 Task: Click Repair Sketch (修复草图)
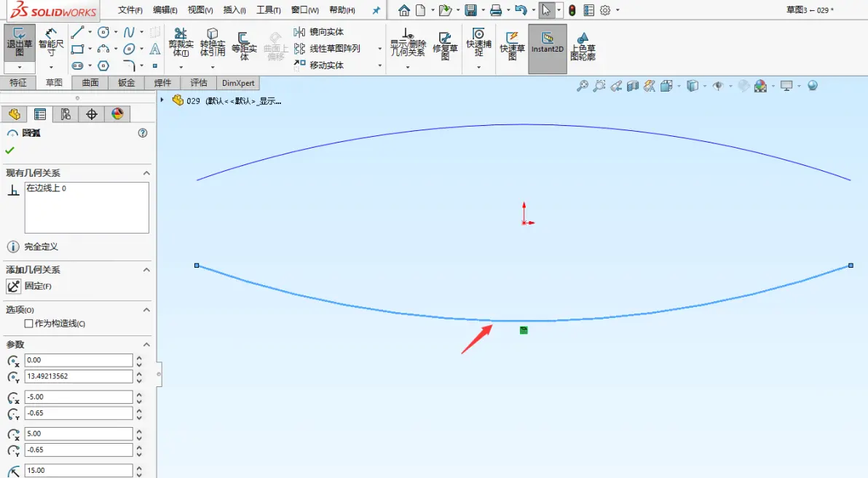[x=445, y=44]
